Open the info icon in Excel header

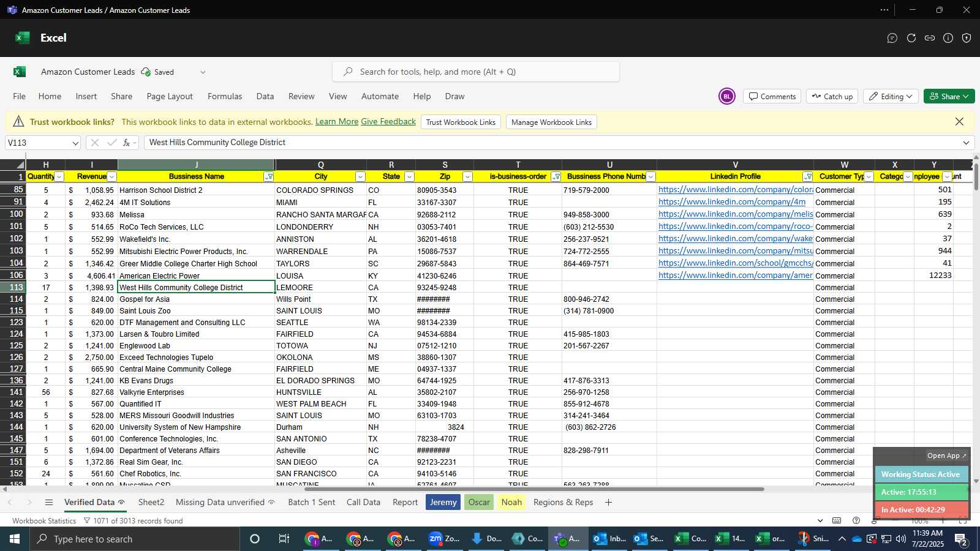click(948, 38)
